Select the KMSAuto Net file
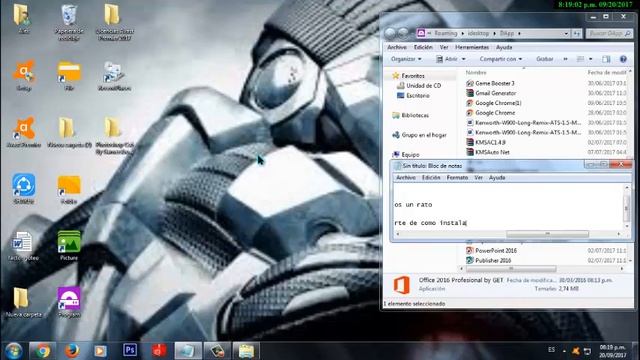The image size is (640, 360). [x=488, y=152]
